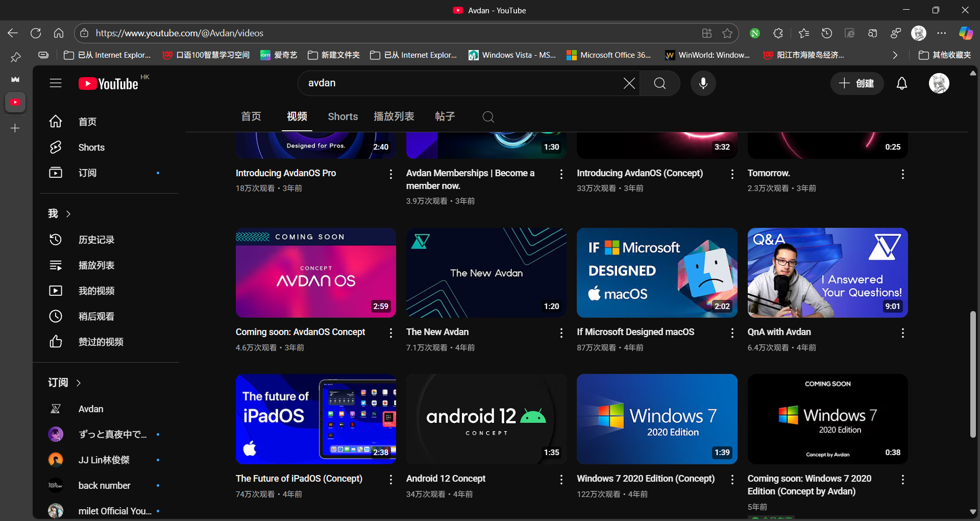Image resolution: width=980 pixels, height=521 pixels.
Task: Open 赞过的视频 liked videos
Action: [x=109, y=342]
